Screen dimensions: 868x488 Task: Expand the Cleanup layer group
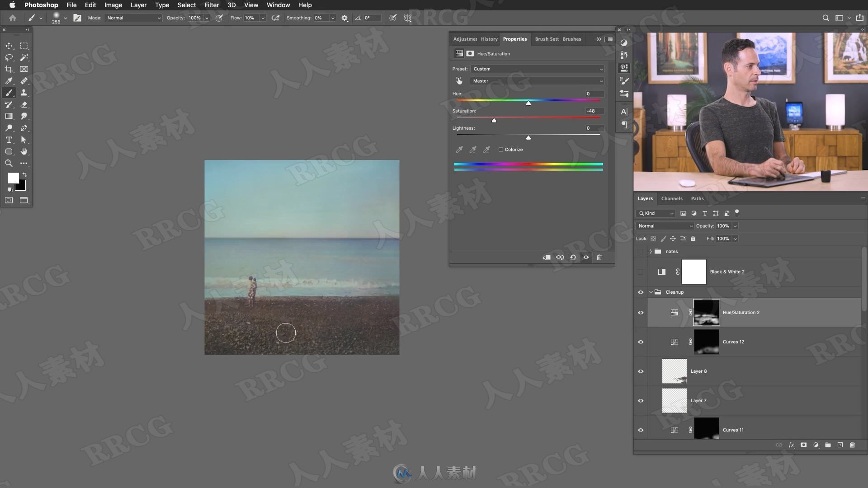pyautogui.click(x=651, y=292)
